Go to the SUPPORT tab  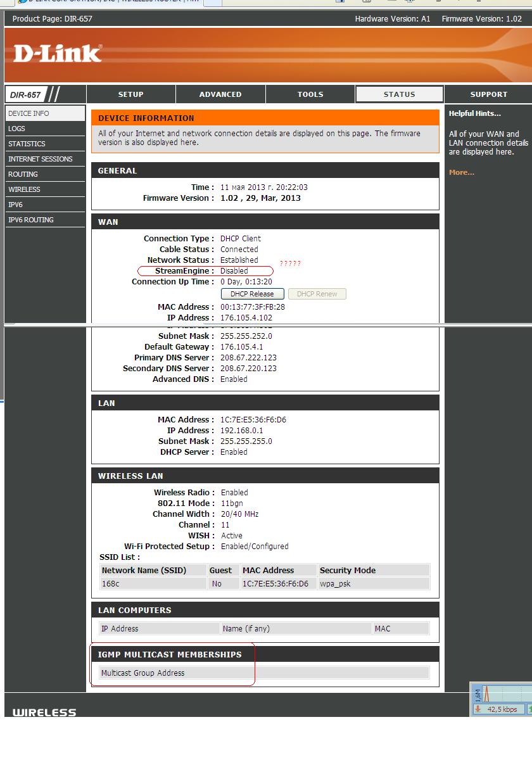488,94
